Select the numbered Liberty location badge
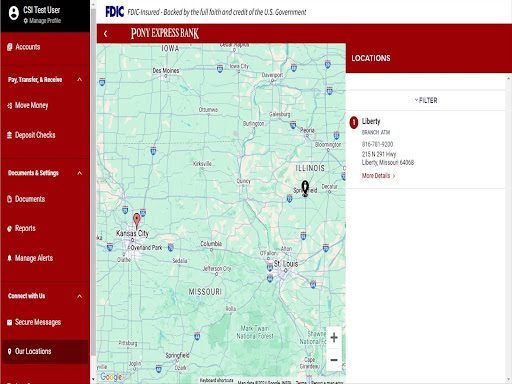The height and width of the screenshot is (384, 512). (x=354, y=122)
